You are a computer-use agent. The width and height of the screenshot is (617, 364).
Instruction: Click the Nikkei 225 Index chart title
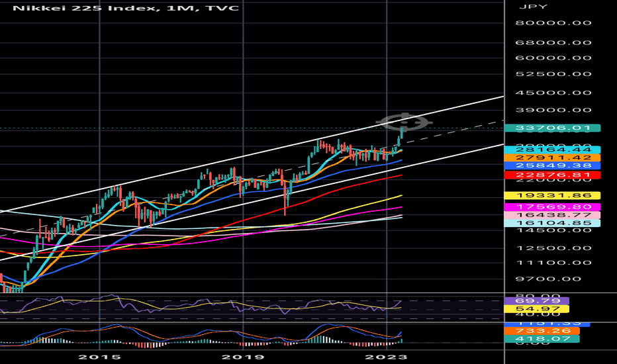[126, 8]
